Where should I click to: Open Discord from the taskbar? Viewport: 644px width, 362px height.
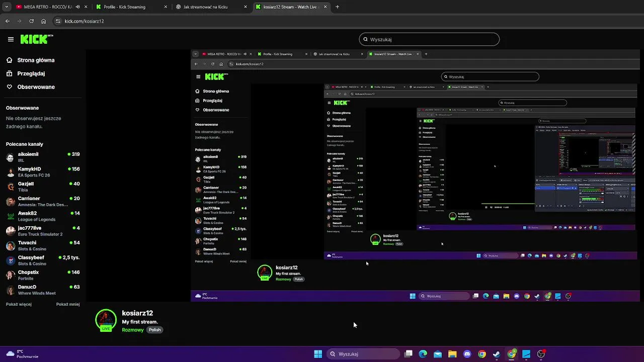pos(467,354)
